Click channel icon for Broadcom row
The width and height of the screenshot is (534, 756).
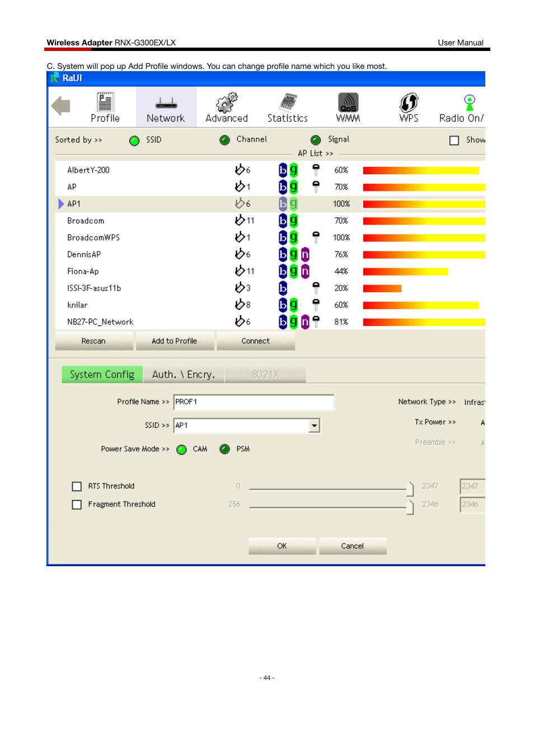point(240,220)
